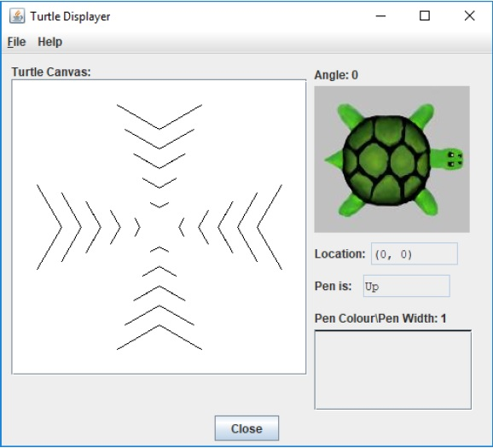This screenshot has height=448, width=493.
Task: Click the 'Pen Colour\Pen Width: 1' label
Action: pyautogui.click(x=380, y=318)
